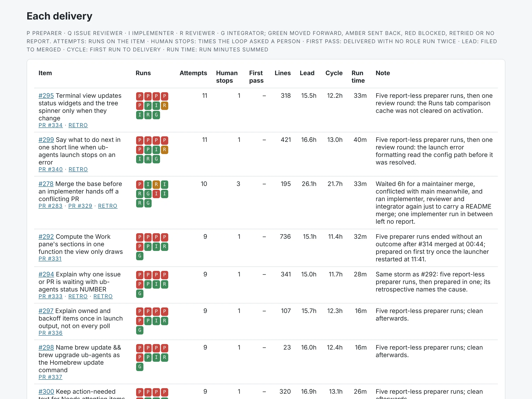Click the amber R badge in the #278 runs
Viewport: 532px width, 399px height.
point(156,184)
